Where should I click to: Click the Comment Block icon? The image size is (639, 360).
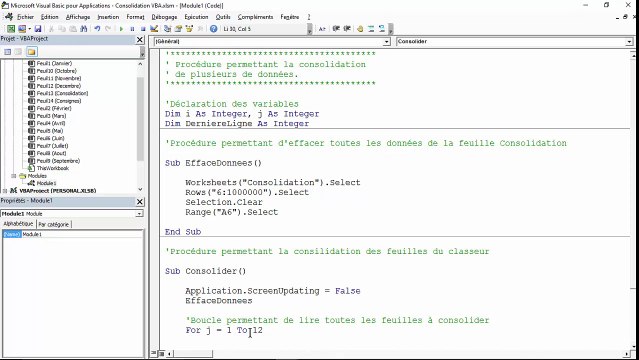tap(371, 29)
